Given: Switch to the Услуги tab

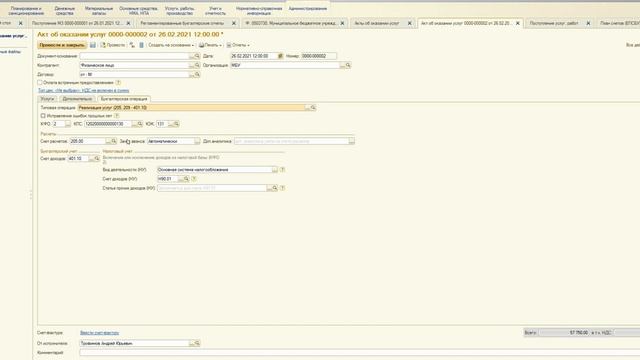Looking at the screenshot, I should coord(47,99).
